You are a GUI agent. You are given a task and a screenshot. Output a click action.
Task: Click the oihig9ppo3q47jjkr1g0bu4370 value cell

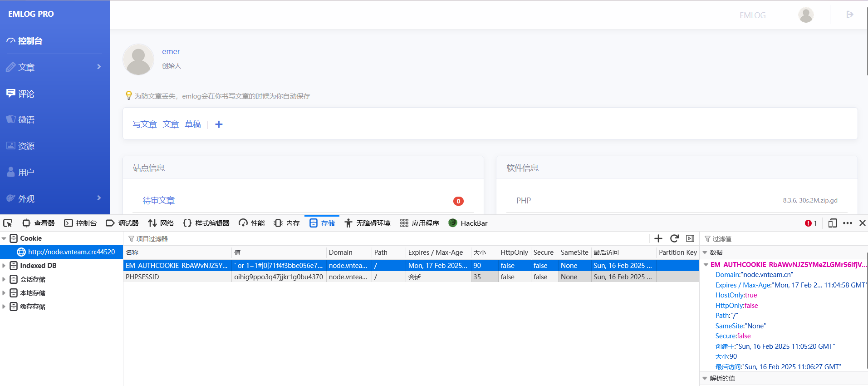coord(279,277)
